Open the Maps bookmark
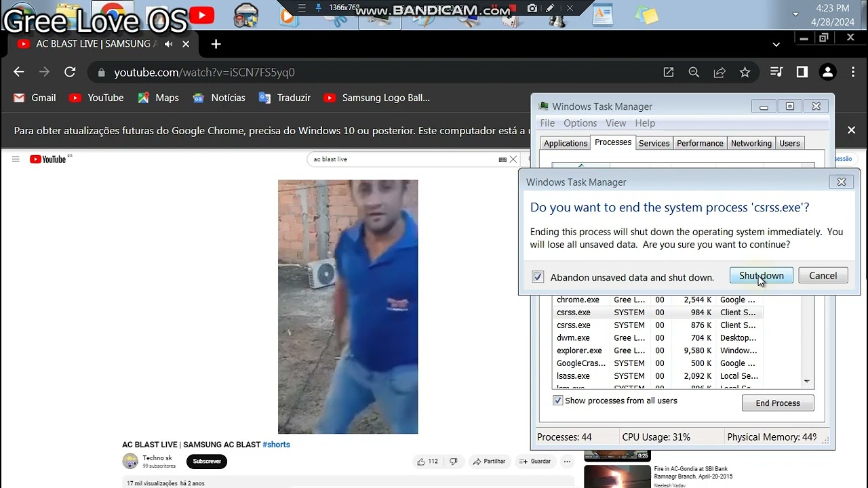This screenshot has height=488, width=868. pyautogui.click(x=158, y=98)
